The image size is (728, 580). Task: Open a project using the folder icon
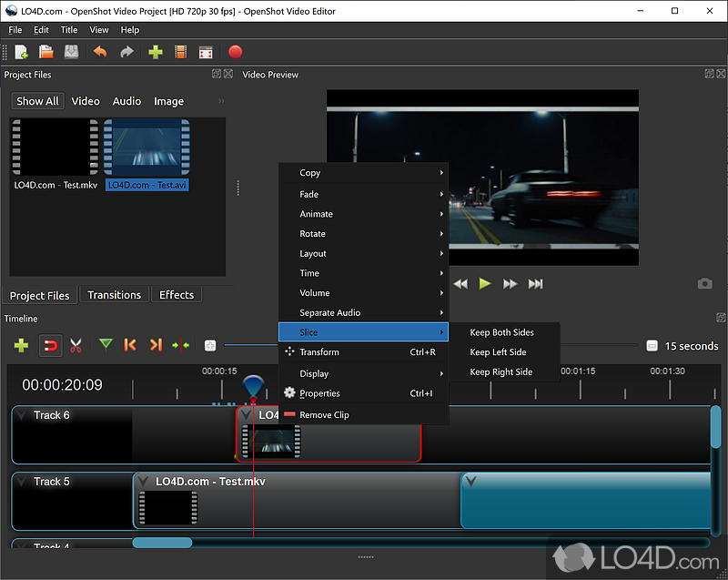coord(45,52)
